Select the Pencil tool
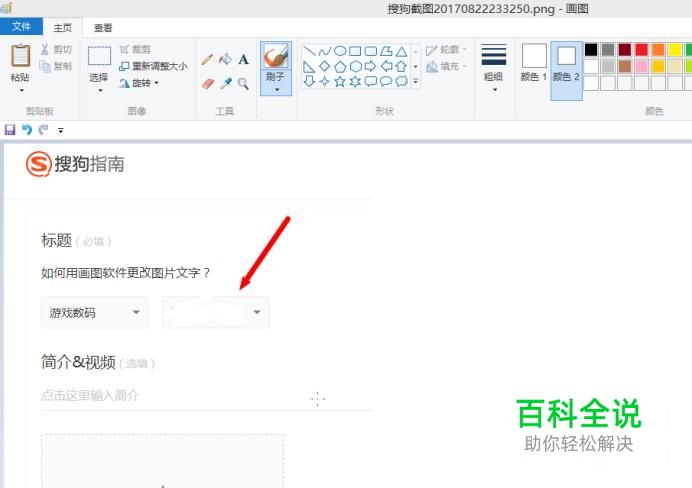 [207, 59]
